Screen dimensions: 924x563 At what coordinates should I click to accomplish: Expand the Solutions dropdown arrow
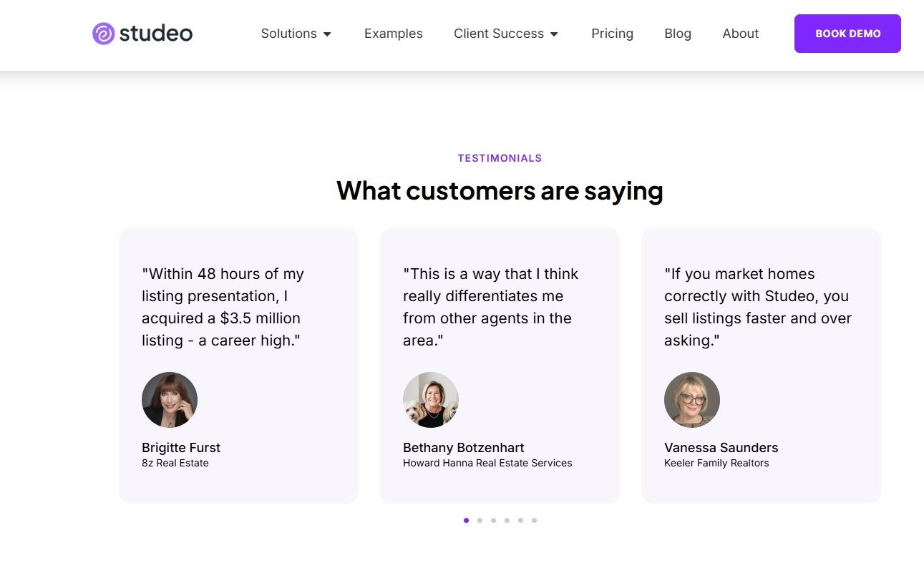pos(327,34)
